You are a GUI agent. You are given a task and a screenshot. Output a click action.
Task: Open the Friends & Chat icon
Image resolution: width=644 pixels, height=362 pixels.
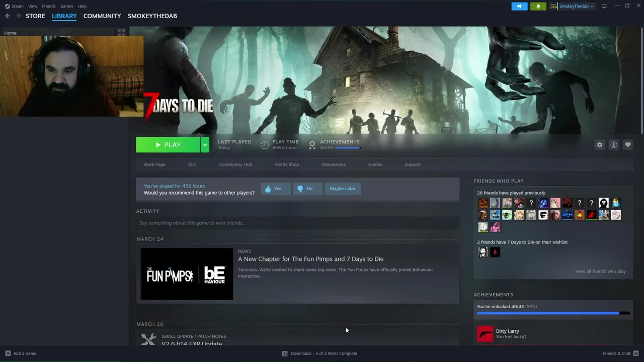click(636, 353)
